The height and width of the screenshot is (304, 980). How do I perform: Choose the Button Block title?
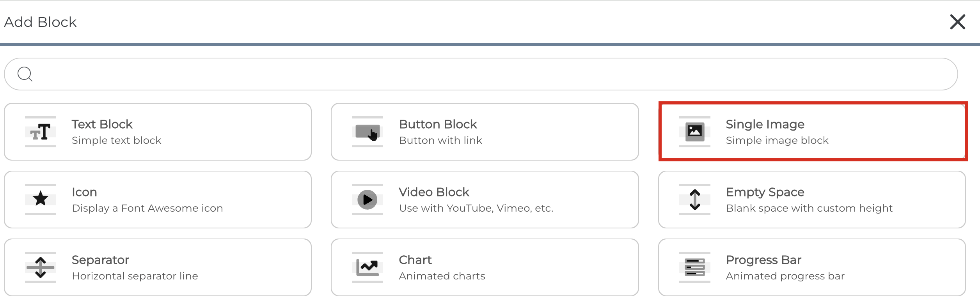coord(438,124)
